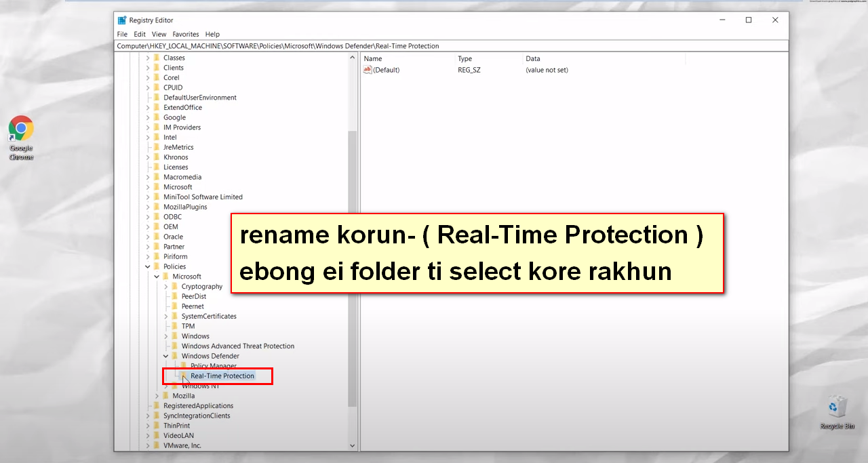The image size is (868, 463).
Task: Expand the Classes key
Action: click(x=148, y=58)
